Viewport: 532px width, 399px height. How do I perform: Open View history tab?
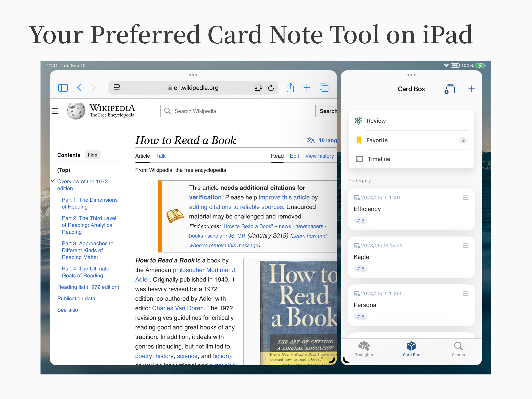click(319, 156)
